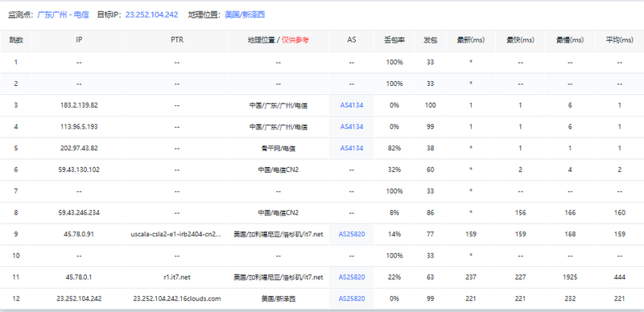Click location 中国/电信CN2 in 59.43.246.234 row

278,212
